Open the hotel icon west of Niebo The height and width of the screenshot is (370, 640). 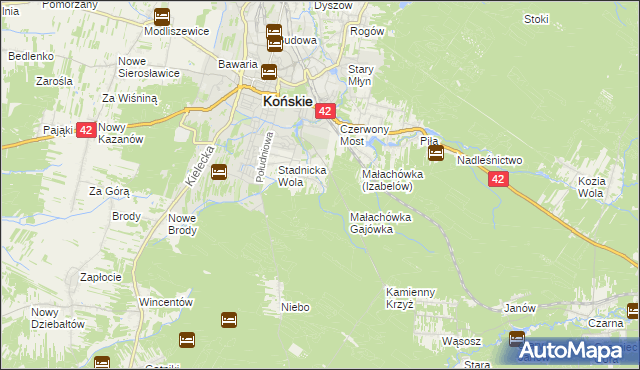click(229, 320)
